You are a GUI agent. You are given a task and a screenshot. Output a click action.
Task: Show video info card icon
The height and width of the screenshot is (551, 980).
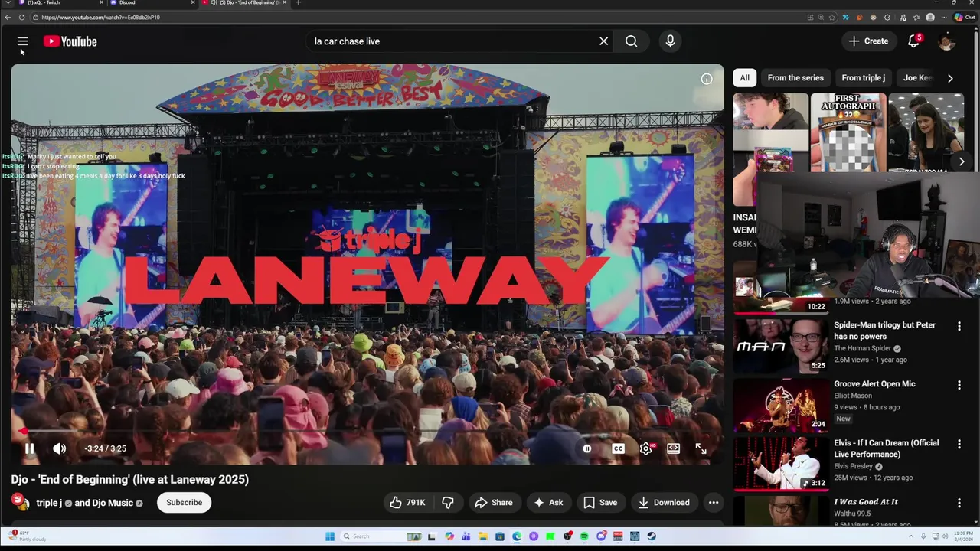(x=707, y=79)
